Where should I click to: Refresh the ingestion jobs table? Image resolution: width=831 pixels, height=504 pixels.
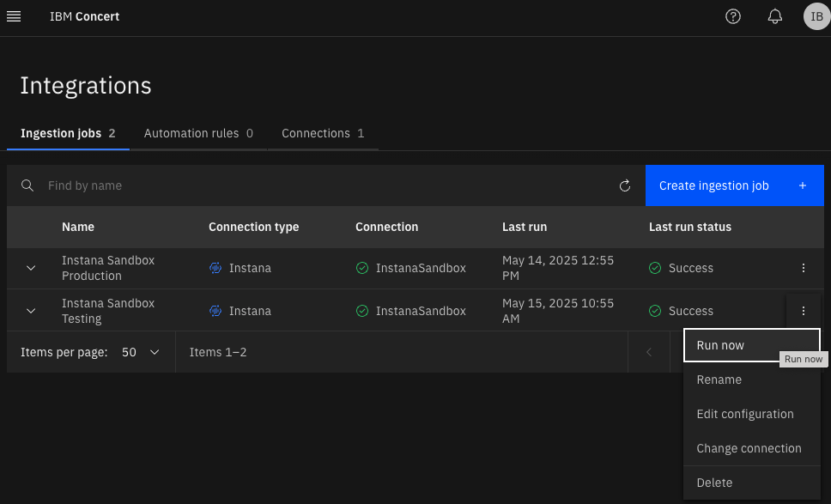pyautogui.click(x=625, y=185)
